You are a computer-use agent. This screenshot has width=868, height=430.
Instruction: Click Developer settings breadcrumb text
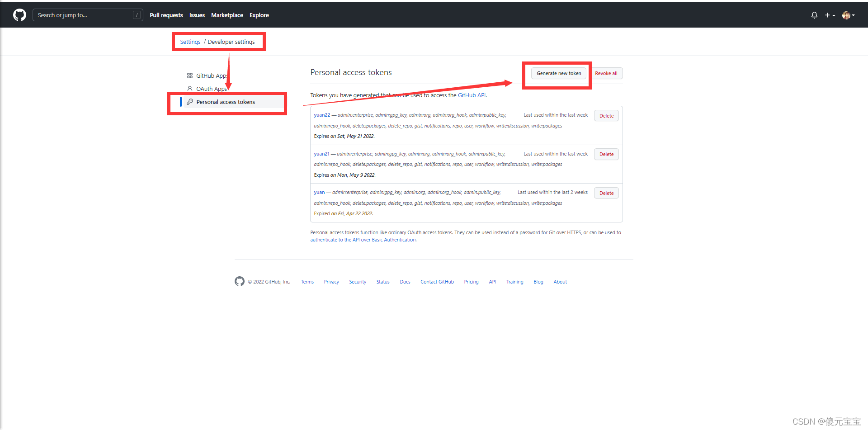pyautogui.click(x=231, y=42)
